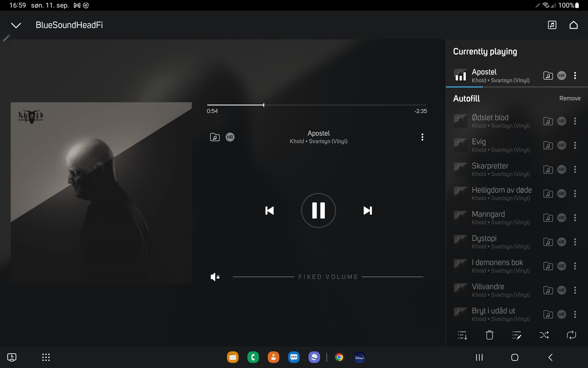Image resolution: width=588 pixels, height=368 pixels.
Task: Open more options for Manngard
Action: coord(575,218)
